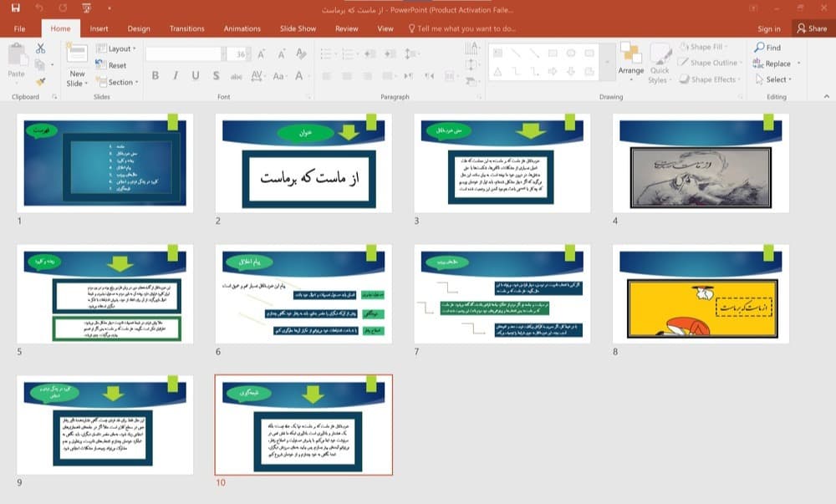Toggle Underline formatting
The height and width of the screenshot is (504, 836).
pos(196,76)
